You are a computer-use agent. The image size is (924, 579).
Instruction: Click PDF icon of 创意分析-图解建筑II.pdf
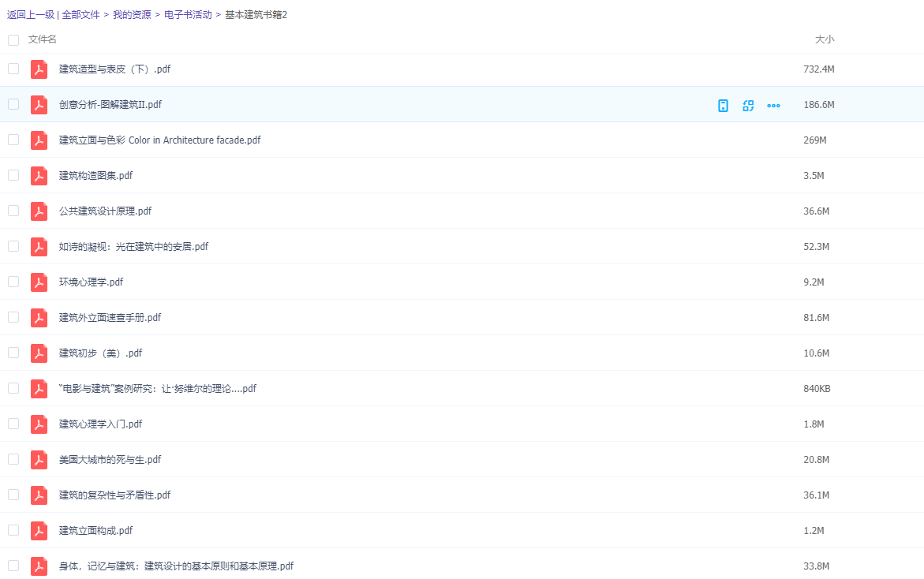(x=39, y=105)
